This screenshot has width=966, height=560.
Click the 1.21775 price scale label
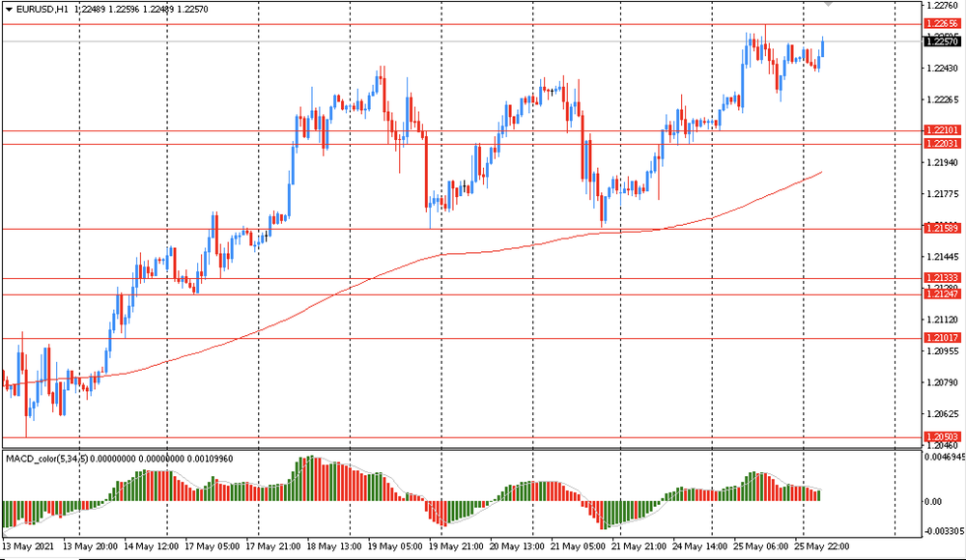(x=943, y=194)
